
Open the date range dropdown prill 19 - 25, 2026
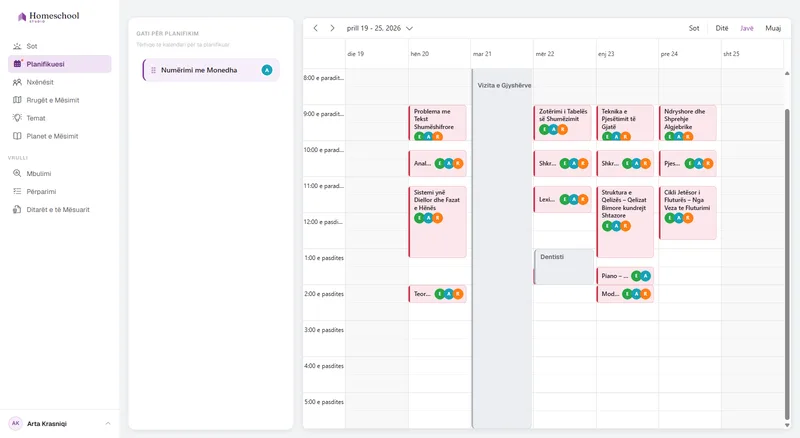(x=380, y=28)
